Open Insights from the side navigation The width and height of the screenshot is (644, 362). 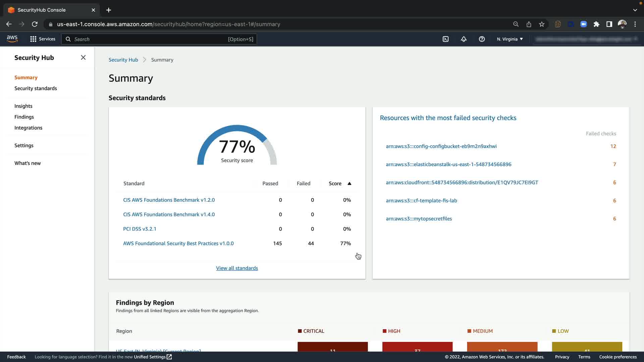click(23, 106)
